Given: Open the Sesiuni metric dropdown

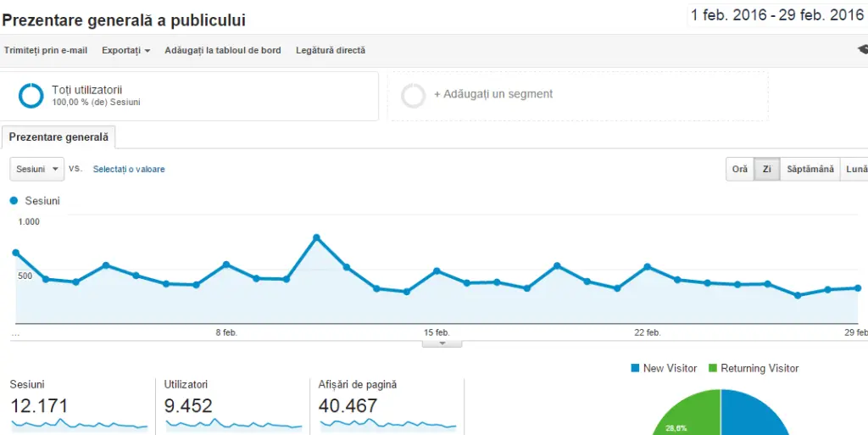Looking at the screenshot, I should coord(37,170).
